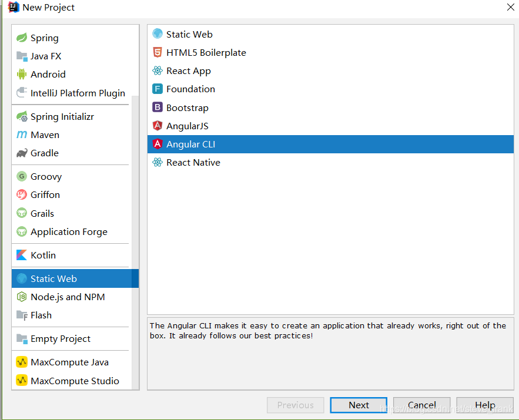Click the MaxCompute Studio icon
519x420 pixels.
pos(22,381)
